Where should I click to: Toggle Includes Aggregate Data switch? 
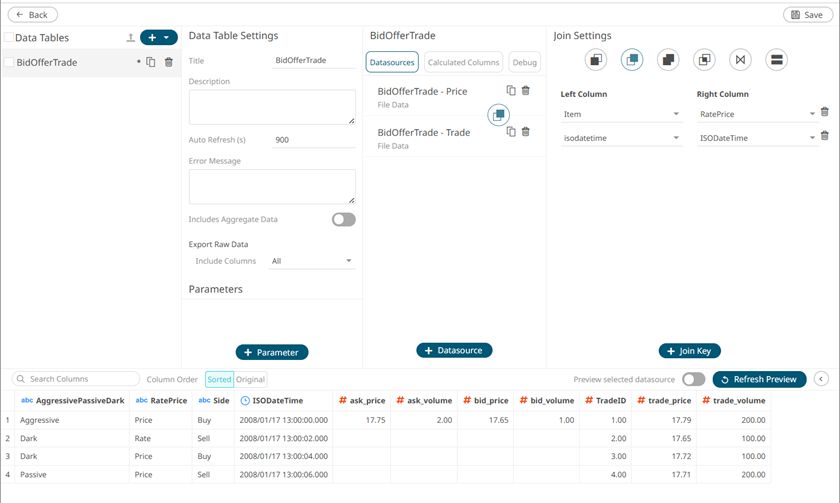(343, 219)
